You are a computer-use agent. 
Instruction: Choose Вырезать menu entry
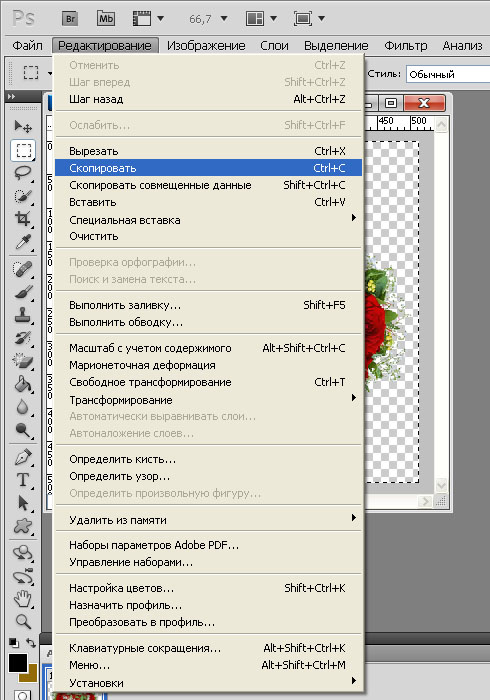(208, 151)
